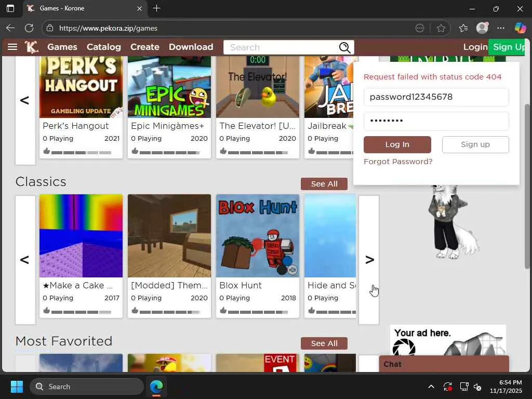
Task: Open the Windows Start menu
Action: 17,387
